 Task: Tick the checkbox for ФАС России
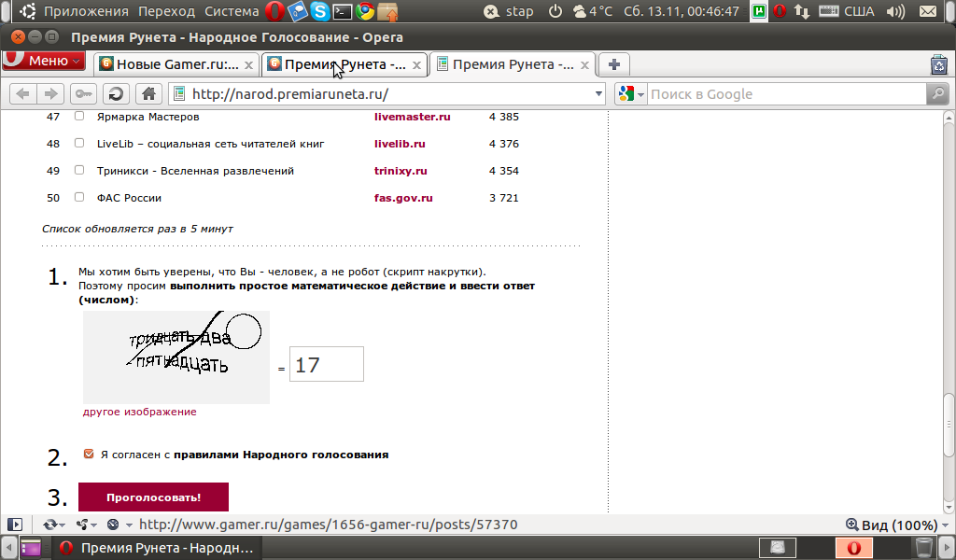(x=79, y=197)
